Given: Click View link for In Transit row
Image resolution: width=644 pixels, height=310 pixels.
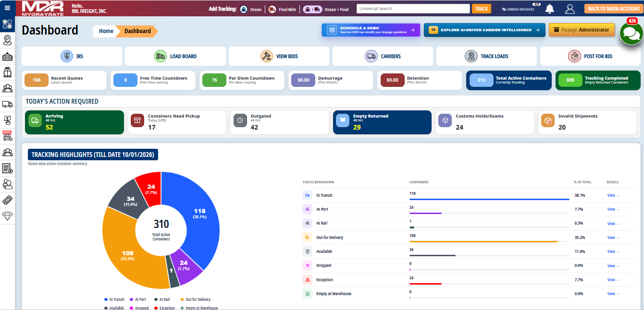Looking at the screenshot, I should pyautogui.click(x=613, y=195).
